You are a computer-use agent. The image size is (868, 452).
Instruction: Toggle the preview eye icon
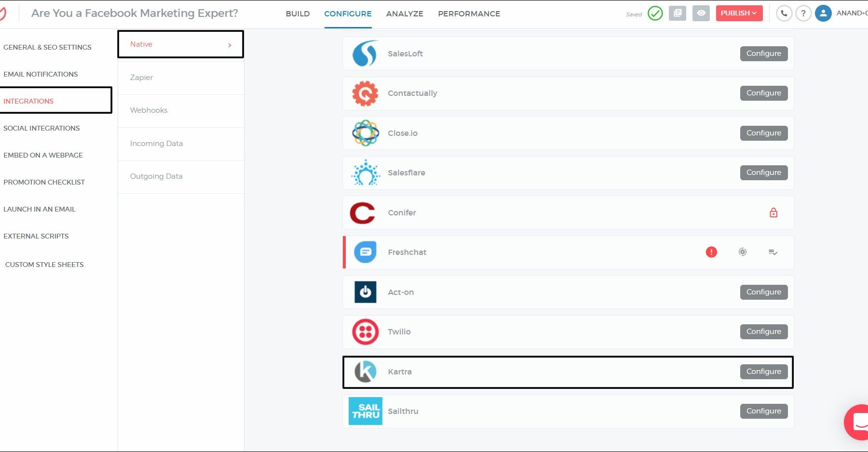click(x=701, y=13)
